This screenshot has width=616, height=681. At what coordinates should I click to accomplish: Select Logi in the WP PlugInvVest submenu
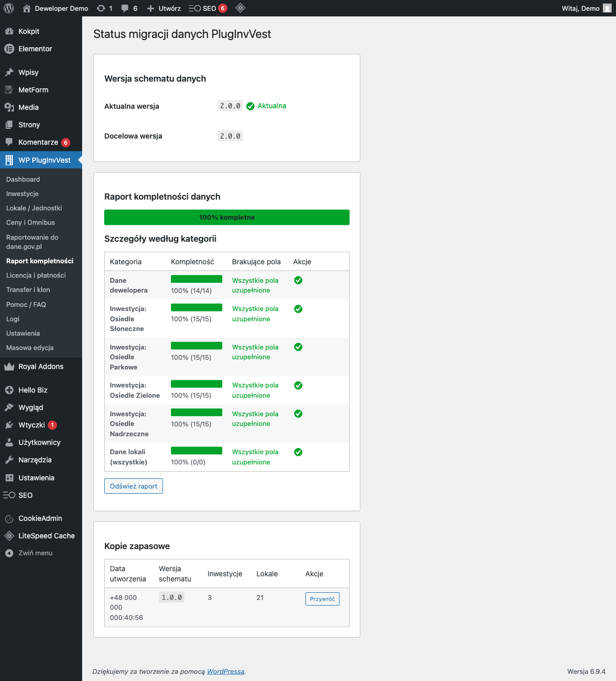click(x=12, y=319)
